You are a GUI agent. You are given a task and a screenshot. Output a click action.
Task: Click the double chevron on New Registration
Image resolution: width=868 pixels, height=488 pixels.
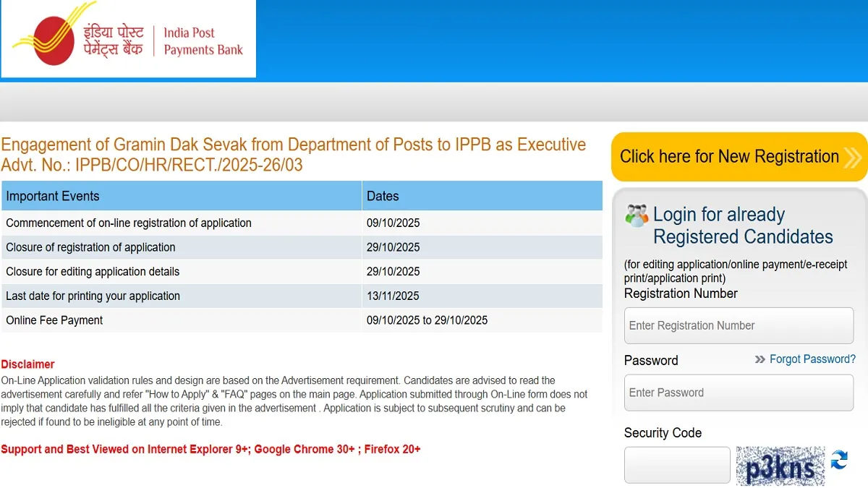tap(853, 157)
